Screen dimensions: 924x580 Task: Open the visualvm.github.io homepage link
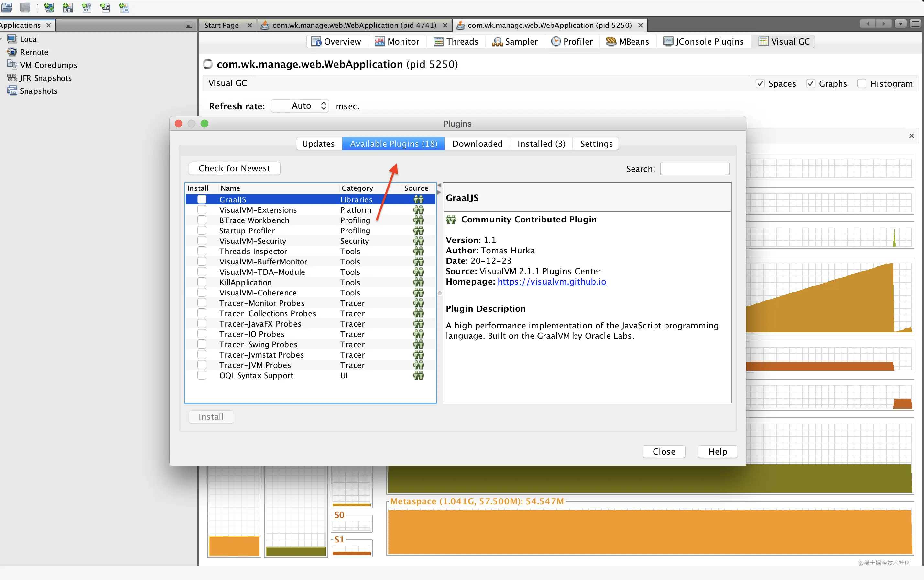552,281
